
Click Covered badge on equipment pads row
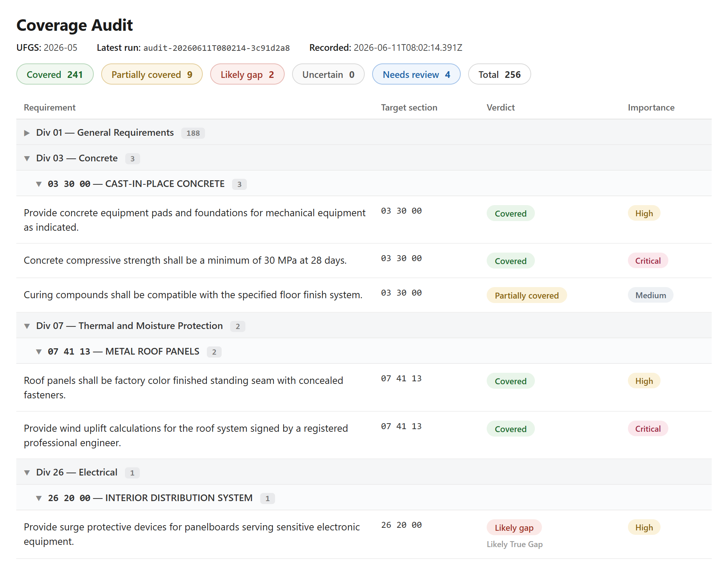[x=510, y=213]
